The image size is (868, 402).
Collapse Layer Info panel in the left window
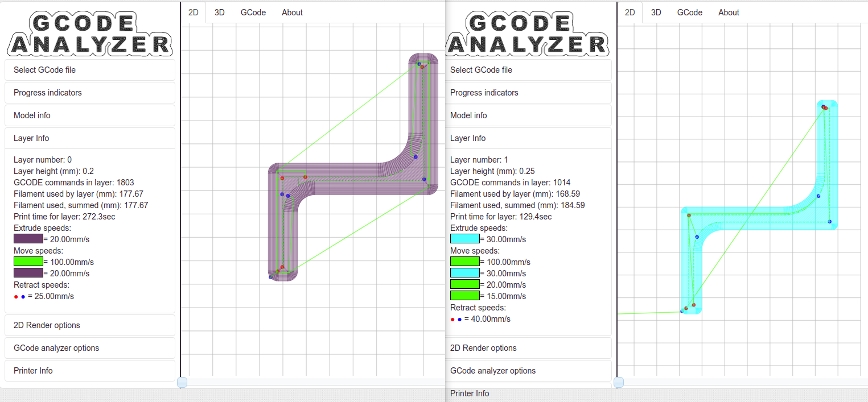click(90, 138)
